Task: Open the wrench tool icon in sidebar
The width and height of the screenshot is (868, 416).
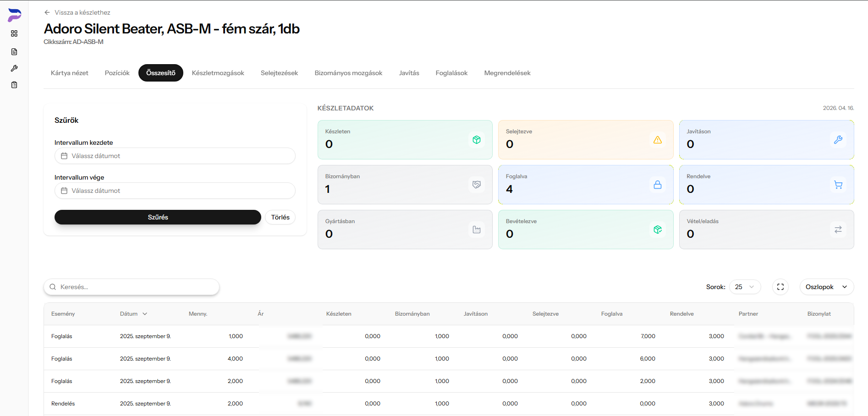Action: click(x=14, y=68)
